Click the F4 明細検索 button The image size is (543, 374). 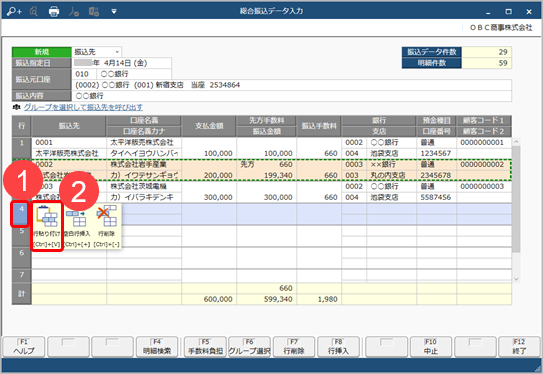pos(157,347)
